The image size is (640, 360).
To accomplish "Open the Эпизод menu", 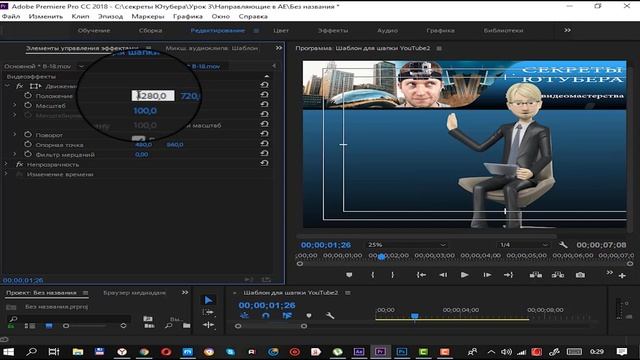I will coord(110,16).
